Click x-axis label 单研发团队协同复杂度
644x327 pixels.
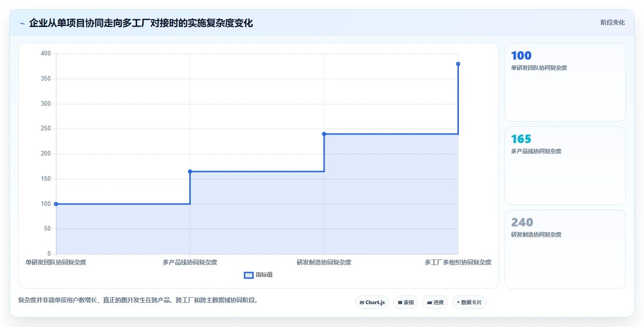[56, 262]
